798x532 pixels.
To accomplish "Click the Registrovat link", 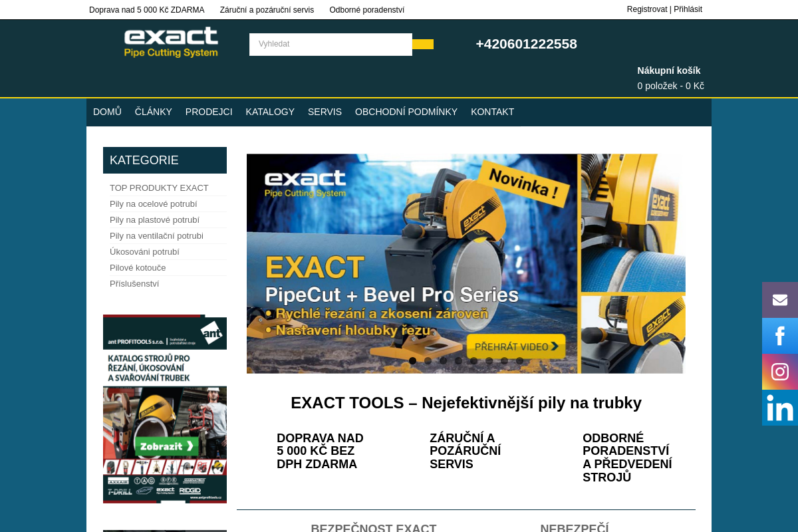I will click(646, 9).
